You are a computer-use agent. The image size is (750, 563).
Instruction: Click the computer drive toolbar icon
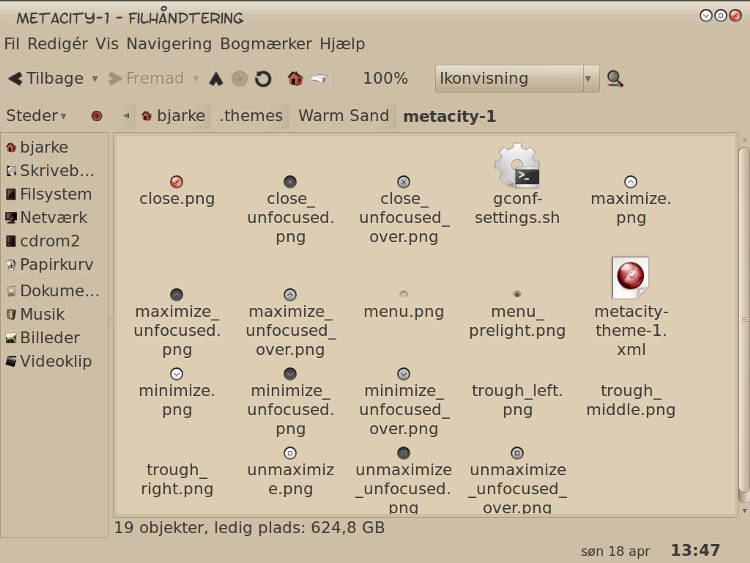[319, 78]
